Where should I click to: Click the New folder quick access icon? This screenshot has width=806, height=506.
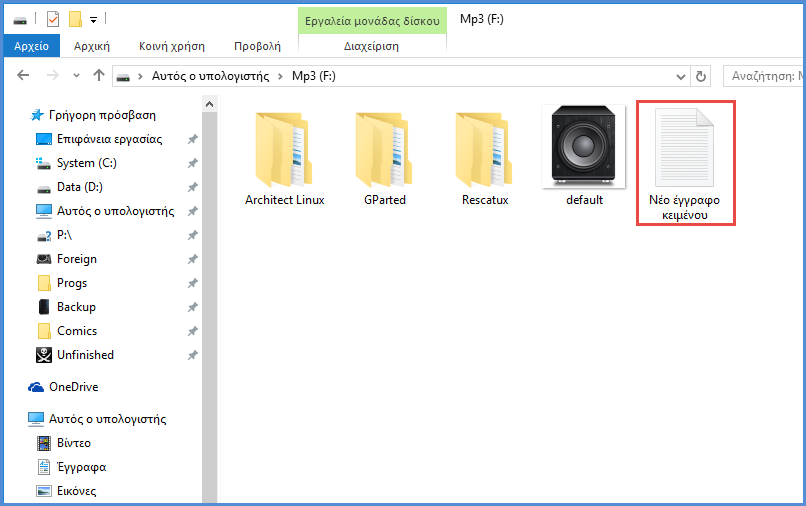pyautogui.click(x=76, y=20)
